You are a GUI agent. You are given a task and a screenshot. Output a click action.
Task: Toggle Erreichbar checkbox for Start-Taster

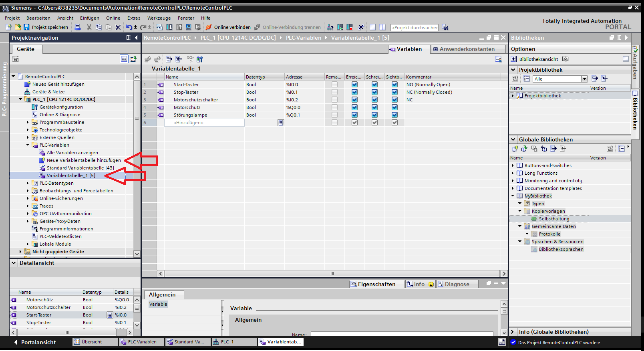(354, 85)
